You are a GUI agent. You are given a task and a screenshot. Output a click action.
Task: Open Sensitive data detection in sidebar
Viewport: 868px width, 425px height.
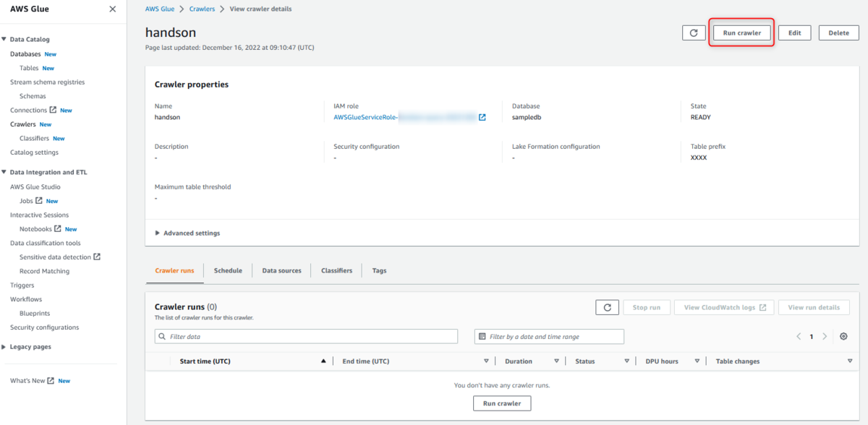pyautogui.click(x=55, y=257)
